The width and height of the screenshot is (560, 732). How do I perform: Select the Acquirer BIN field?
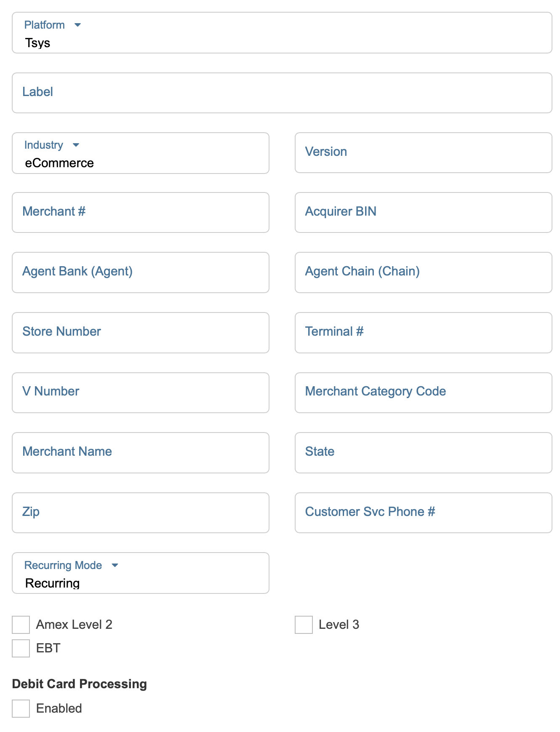tap(423, 213)
